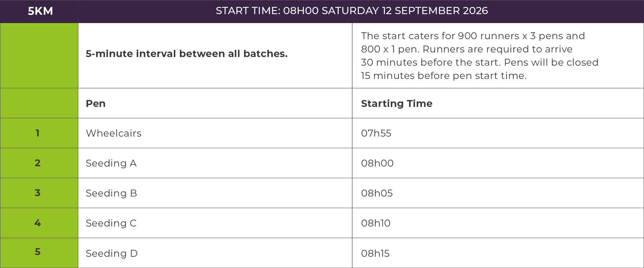Click row number 4 in green column
The height and width of the screenshot is (268, 644).
click(x=37, y=223)
